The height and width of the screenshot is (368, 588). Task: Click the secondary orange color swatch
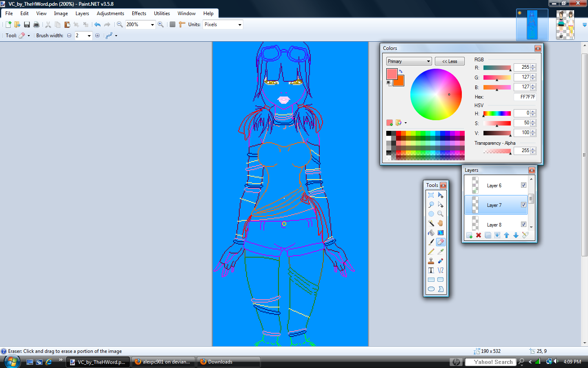(x=400, y=82)
